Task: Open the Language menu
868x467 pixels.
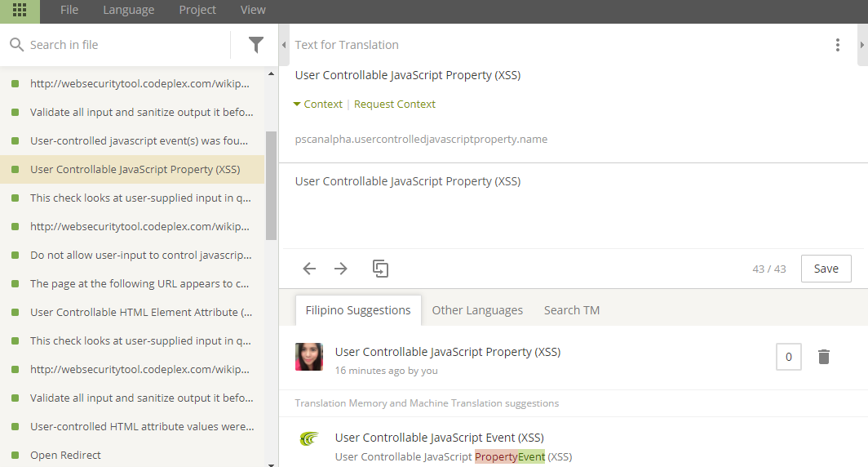Action: click(128, 10)
